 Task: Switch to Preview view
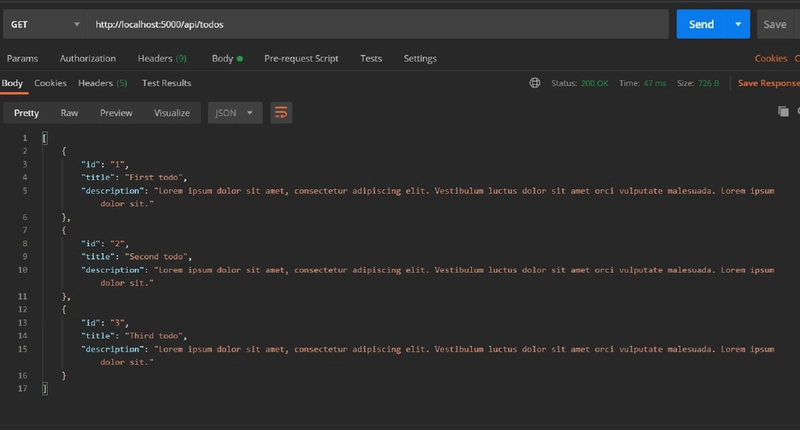click(x=116, y=113)
